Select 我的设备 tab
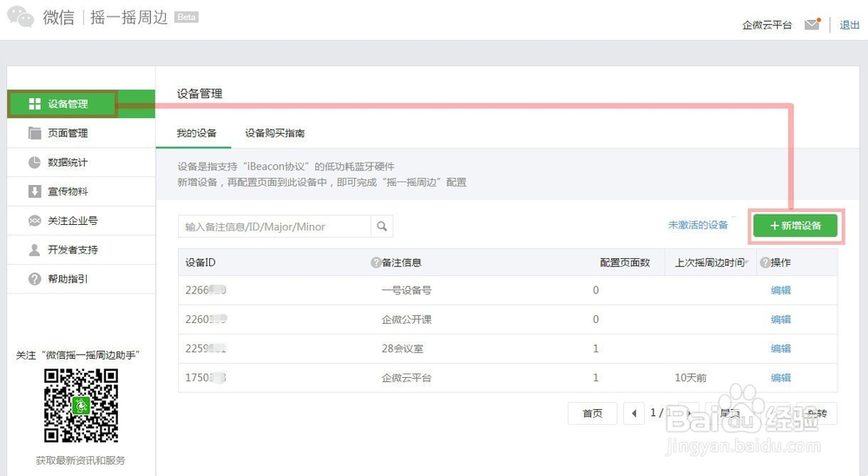The height and width of the screenshot is (476, 868). click(x=196, y=133)
